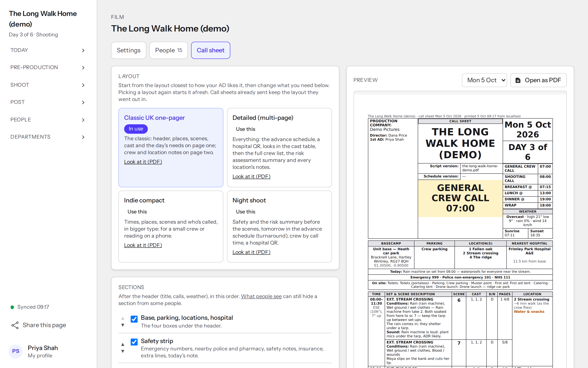Use this for Night shoot layout
588x368 pixels.
245,212
